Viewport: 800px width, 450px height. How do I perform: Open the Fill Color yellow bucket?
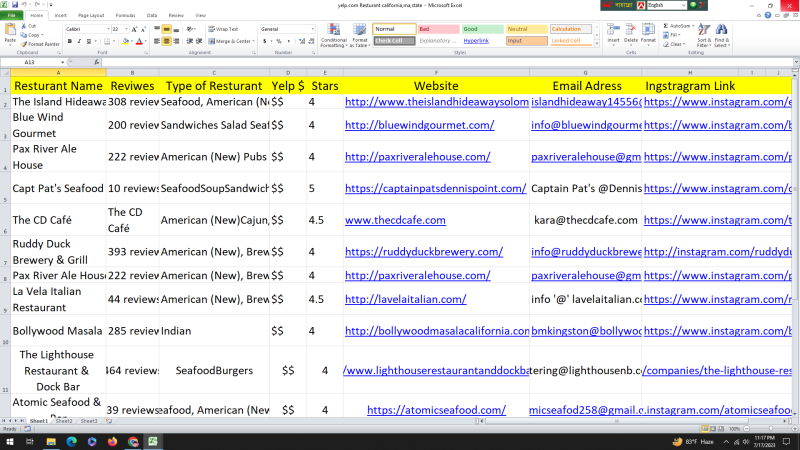(x=126, y=41)
